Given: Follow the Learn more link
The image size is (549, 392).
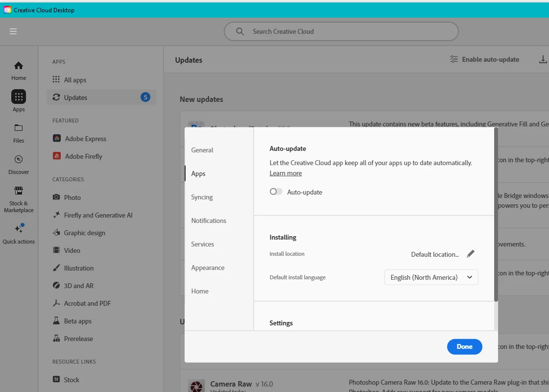Looking at the screenshot, I should click(x=286, y=173).
